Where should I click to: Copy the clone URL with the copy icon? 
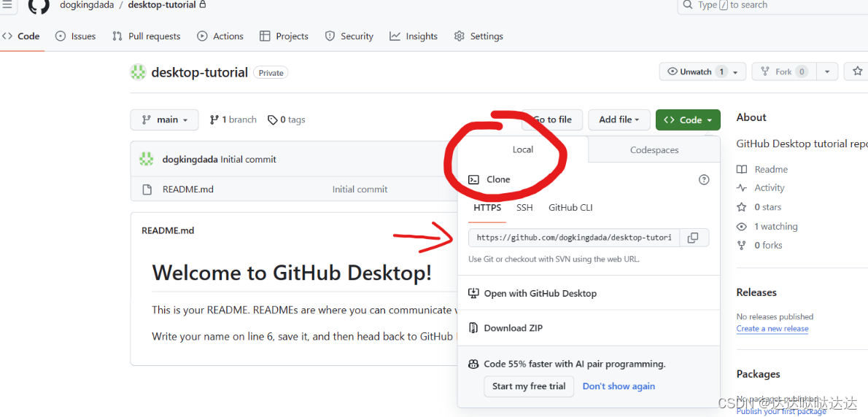(693, 237)
